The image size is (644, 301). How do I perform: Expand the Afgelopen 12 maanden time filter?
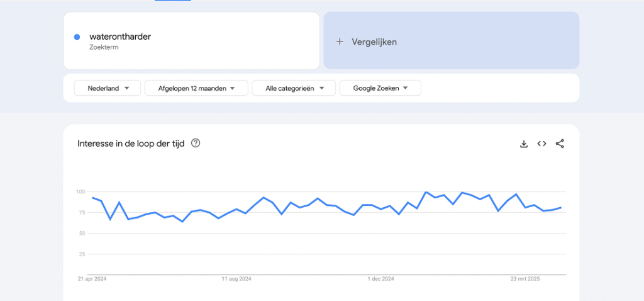(x=196, y=88)
